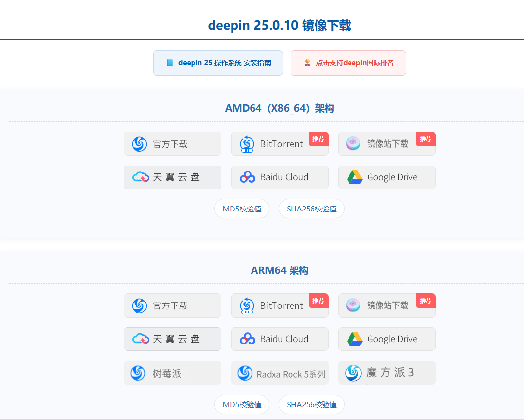Viewport: 524px width, 420px height.
Task: Click the deepin swirl icon in AMD64 官方下载
Action: coord(139,144)
